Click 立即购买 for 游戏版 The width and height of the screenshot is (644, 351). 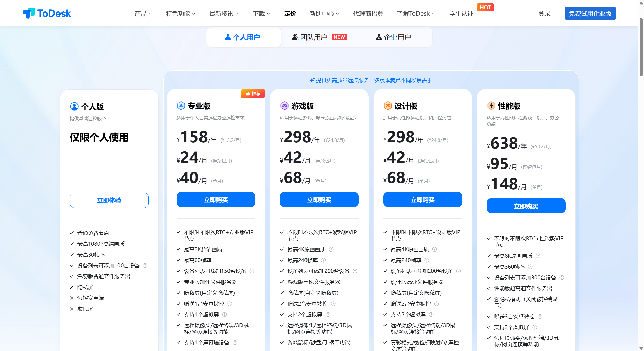[319, 199]
